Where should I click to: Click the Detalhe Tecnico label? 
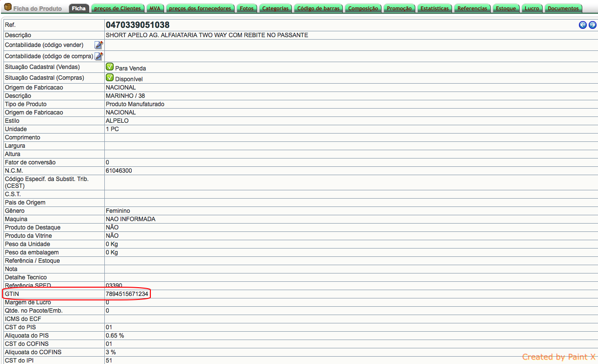[26, 277]
